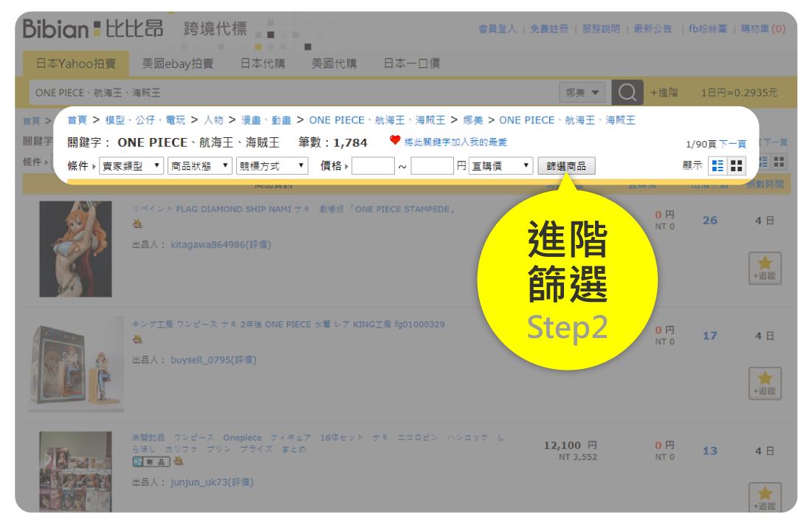This screenshot has height=524, width=812.
Task: Click 將此關鍵字加入我的最愛 link
Action: [x=455, y=142]
